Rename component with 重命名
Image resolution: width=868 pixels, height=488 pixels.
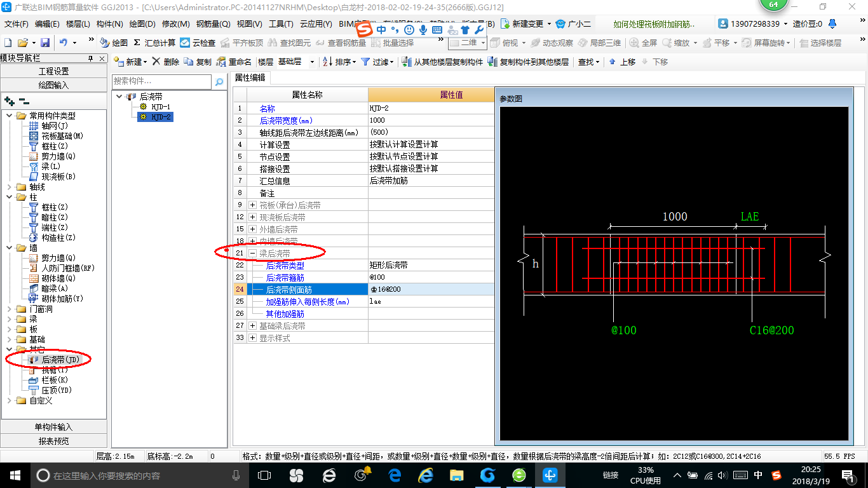click(234, 62)
